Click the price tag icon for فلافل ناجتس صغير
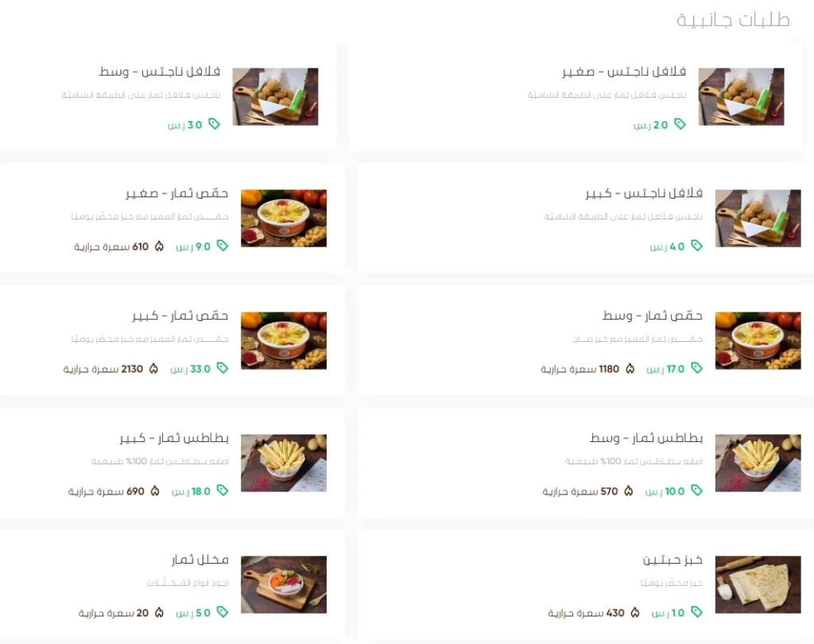Image resolution: width=814 pixels, height=644 pixels. tap(680, 123)
